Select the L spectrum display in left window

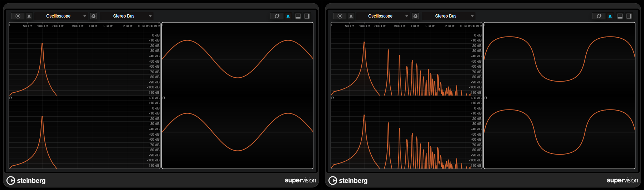84,59
